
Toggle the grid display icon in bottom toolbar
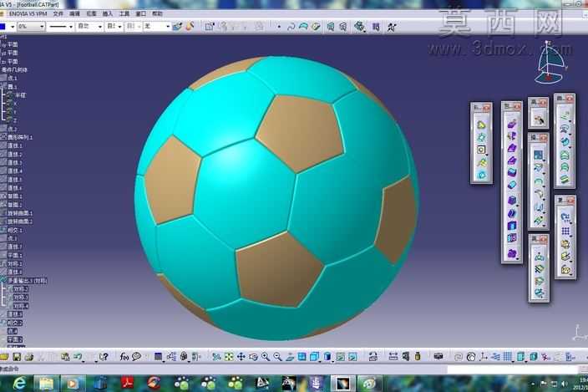(507, 357)
